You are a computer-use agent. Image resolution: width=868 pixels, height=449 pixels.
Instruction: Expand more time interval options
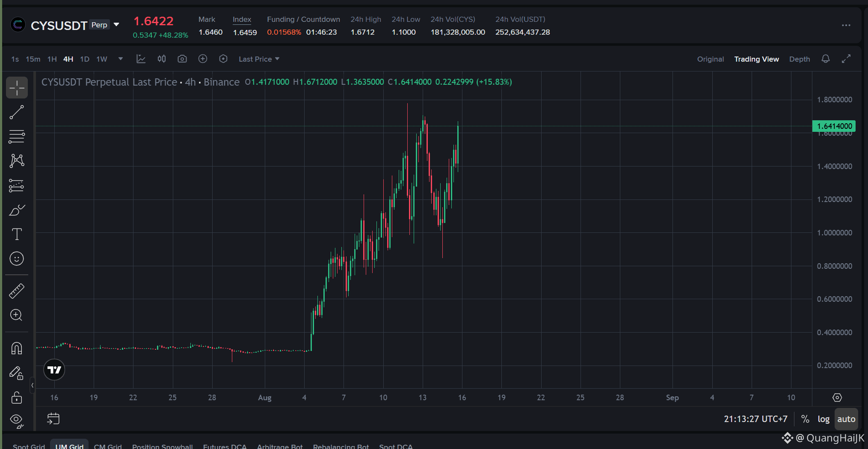click(x=121, y=59)
